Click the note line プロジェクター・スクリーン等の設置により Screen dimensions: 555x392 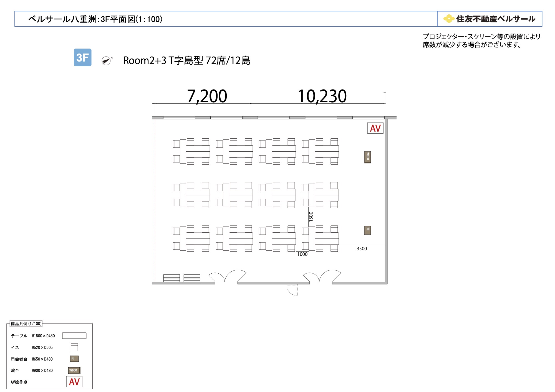click(x=482, y=37)
